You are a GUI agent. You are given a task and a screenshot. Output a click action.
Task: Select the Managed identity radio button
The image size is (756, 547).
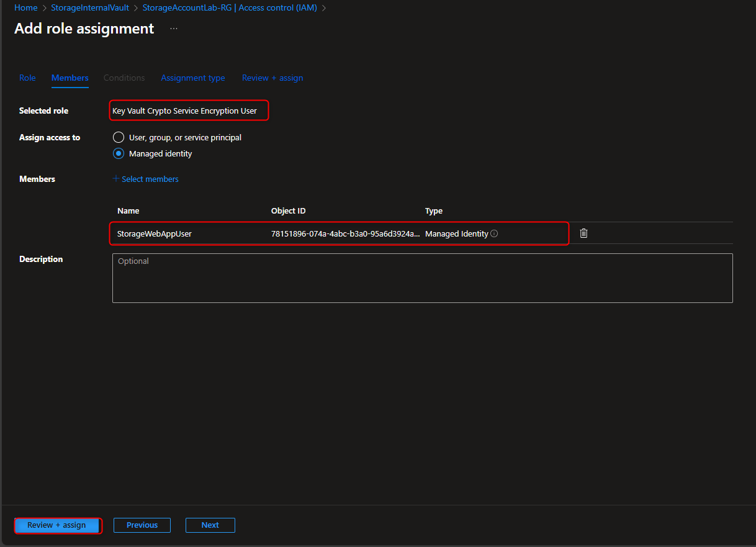click(x=119, y=153)
